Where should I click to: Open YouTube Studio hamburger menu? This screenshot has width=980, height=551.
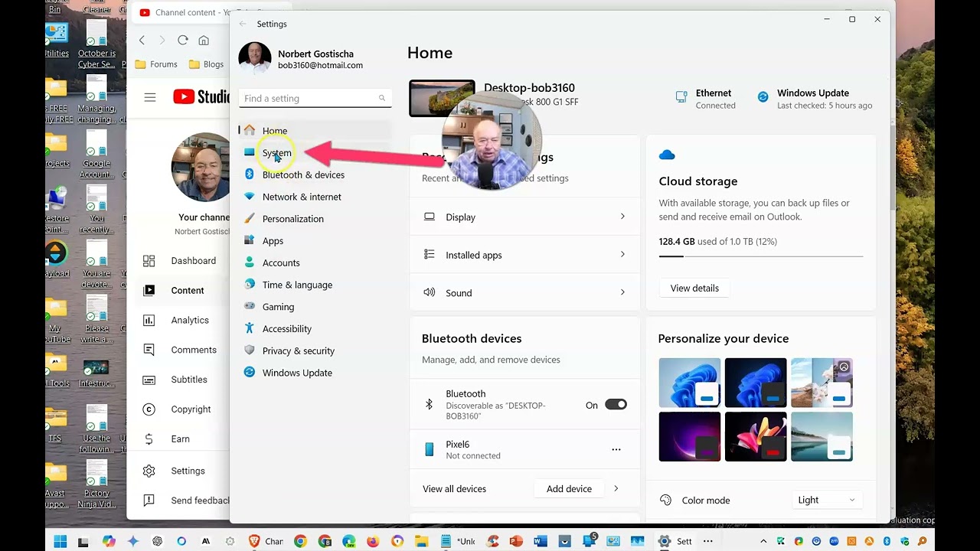tap(150, 97)
